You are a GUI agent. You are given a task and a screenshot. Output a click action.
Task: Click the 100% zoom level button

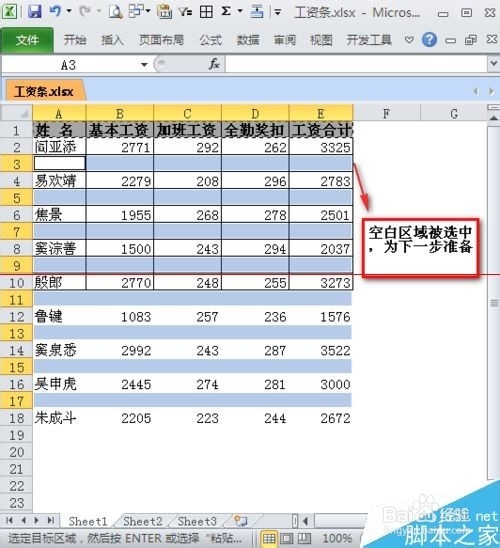pyautogui.click(x=337, y=538)
